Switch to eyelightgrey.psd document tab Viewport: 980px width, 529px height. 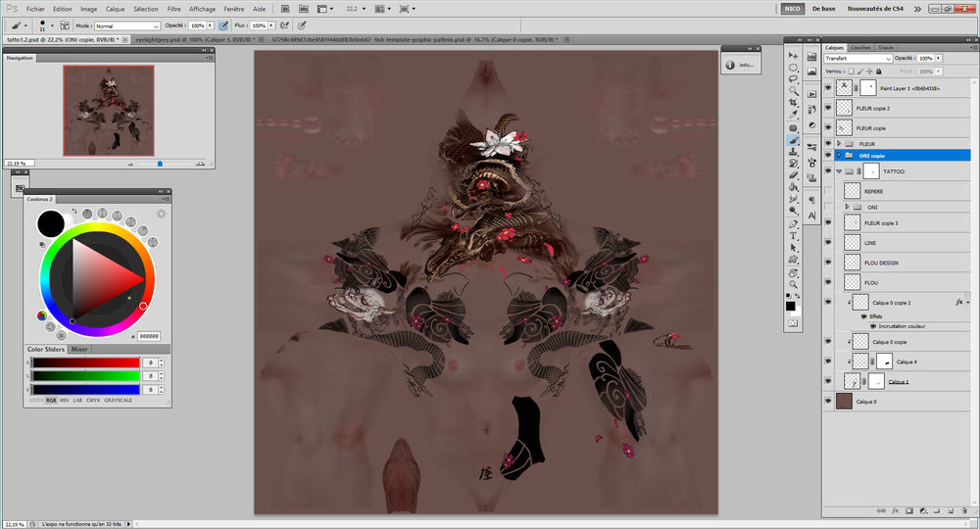tap(194, 39)
